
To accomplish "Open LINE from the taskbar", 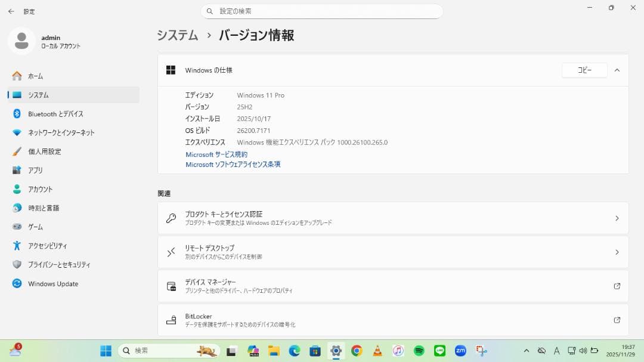I will pos(440,351).
